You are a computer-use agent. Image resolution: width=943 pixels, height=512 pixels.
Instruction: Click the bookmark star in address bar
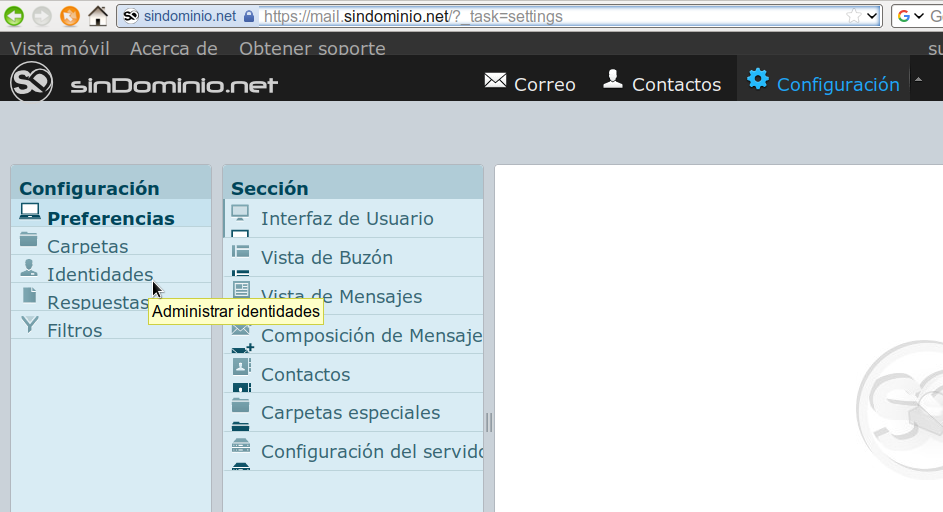tap(853, 16)
